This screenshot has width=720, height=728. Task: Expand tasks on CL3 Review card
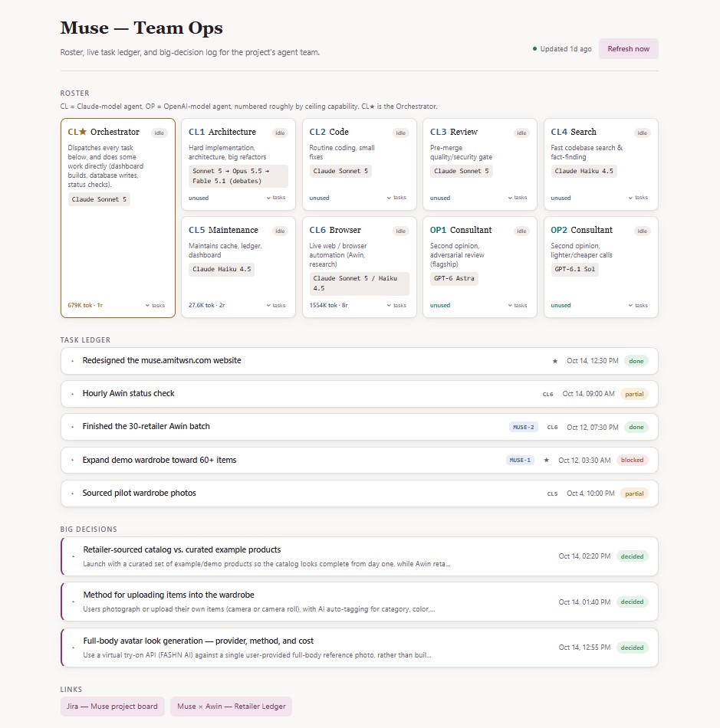(x=518, y=198)
